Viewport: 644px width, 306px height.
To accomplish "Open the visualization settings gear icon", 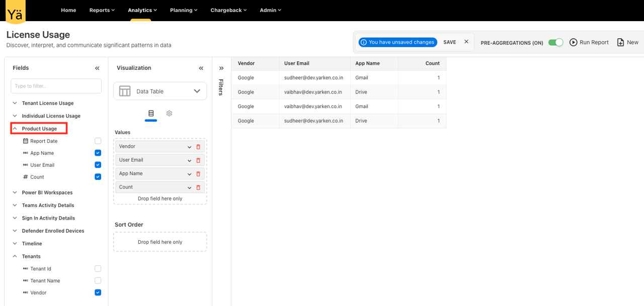I will pos(169,114).
